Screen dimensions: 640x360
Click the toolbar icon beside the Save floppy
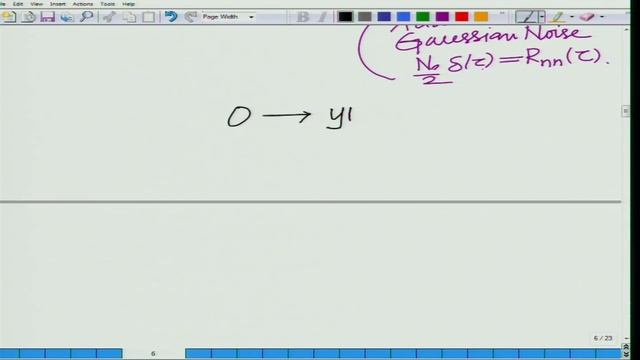[x=67, y=17]
